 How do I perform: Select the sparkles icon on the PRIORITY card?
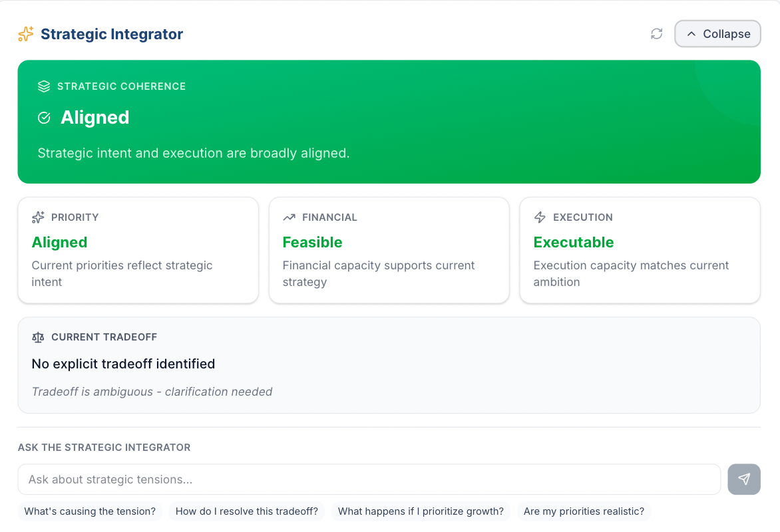(39, 217)
